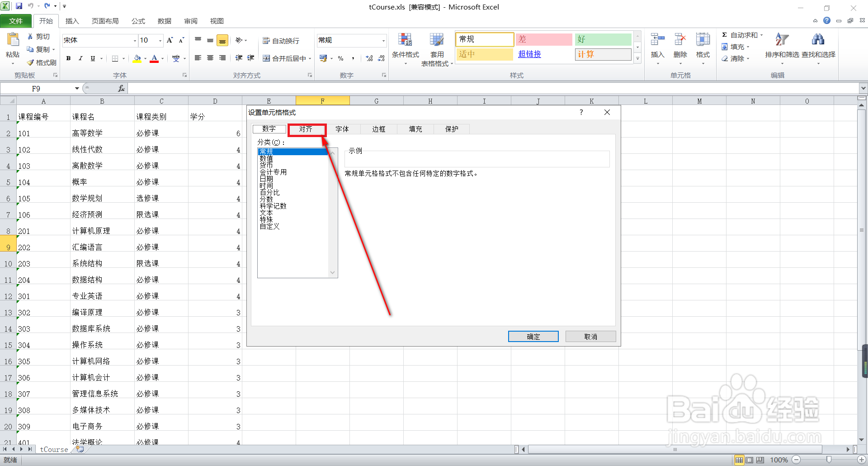
Task: Click the tCourse sheet tab
Action: 54,449
